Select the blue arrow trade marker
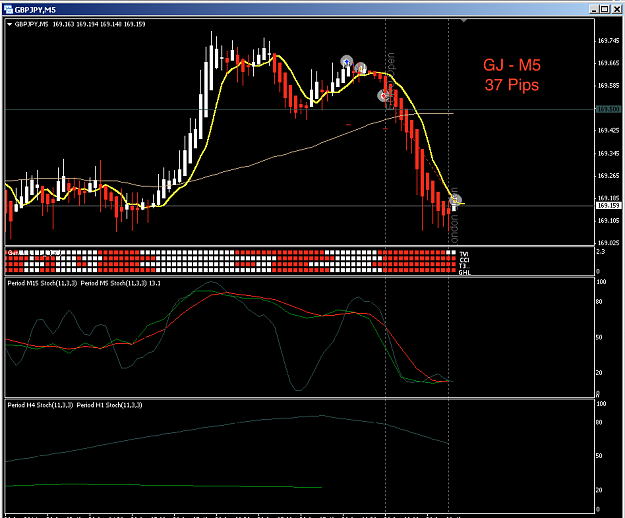This screenshot has width=625, height=518. (347, 61)
